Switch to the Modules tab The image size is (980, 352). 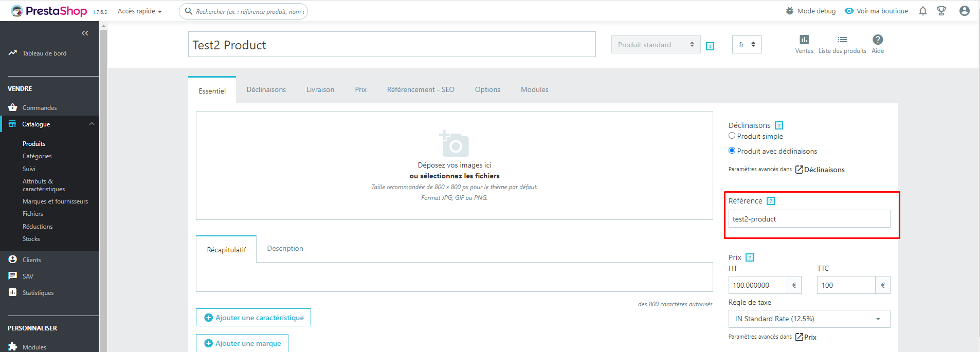(534, 89)
